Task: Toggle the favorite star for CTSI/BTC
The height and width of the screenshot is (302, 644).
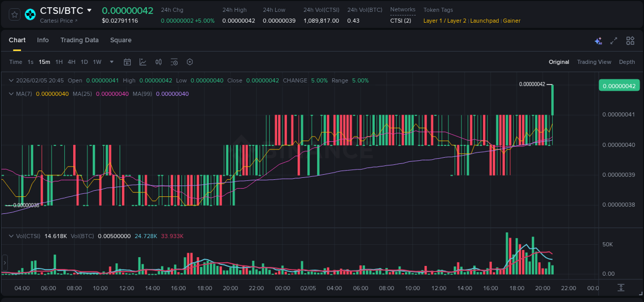Action: (14, 14)
